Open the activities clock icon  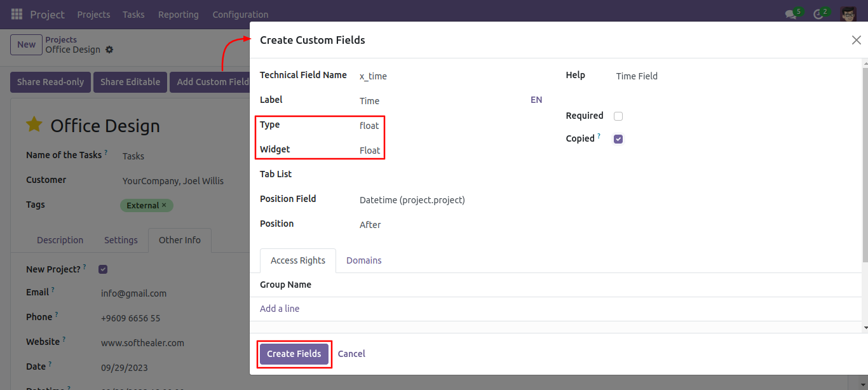(x=819, y=14)
